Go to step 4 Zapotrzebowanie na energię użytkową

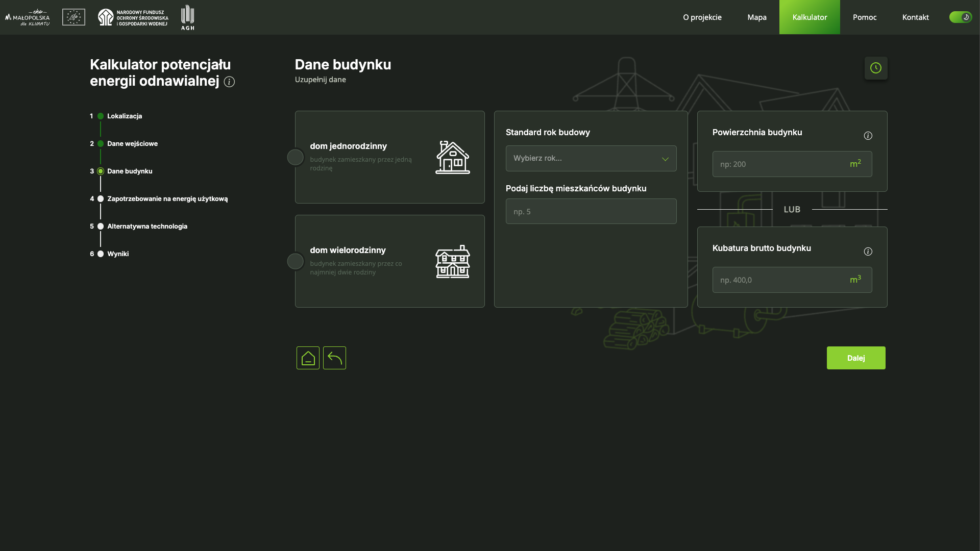coord(159,199)
